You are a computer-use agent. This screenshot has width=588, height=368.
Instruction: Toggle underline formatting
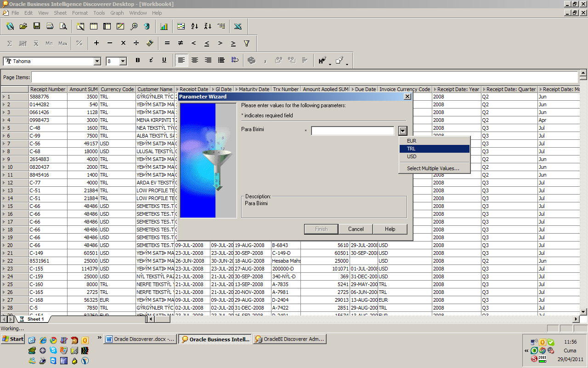(x=164, y=60)
